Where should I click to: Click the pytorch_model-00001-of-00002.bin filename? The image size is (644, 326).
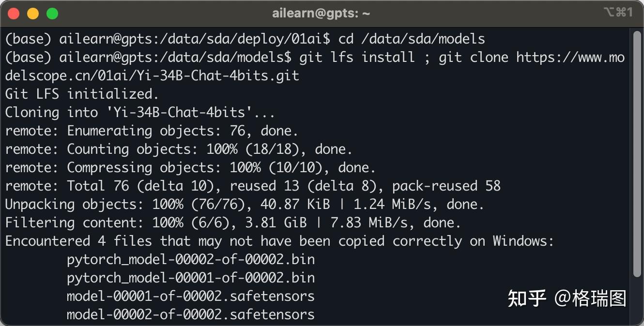(191, 278)
